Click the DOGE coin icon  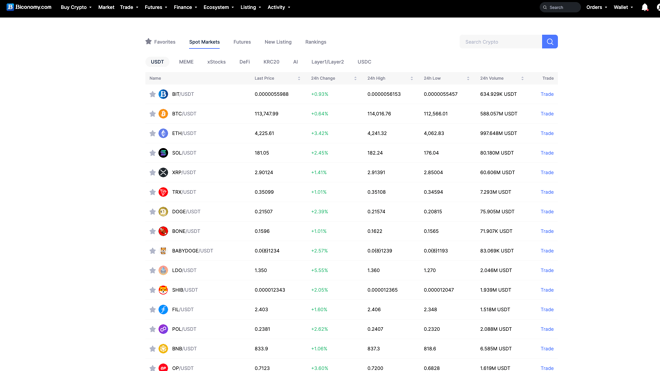pyautogui.click(x=163, y=212)
